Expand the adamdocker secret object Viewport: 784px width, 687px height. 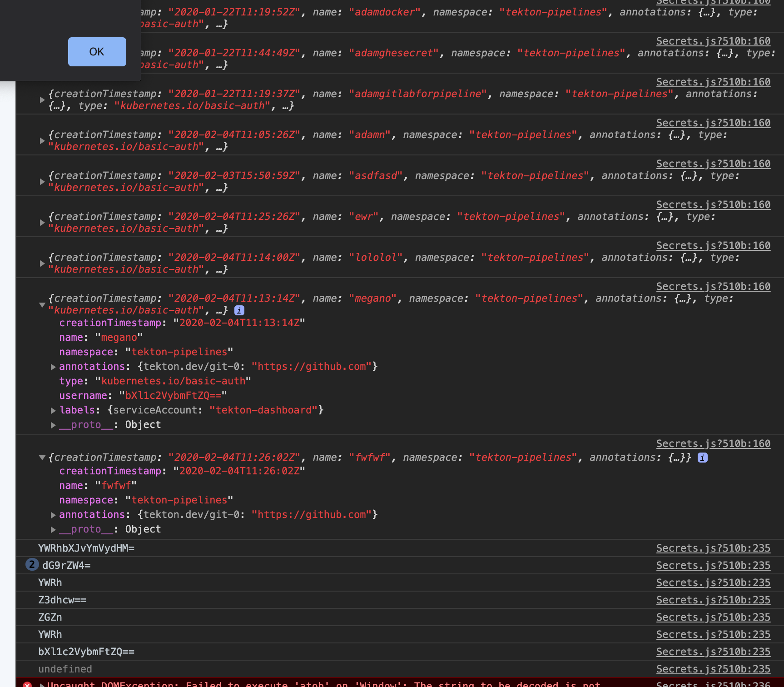point(42,18)
